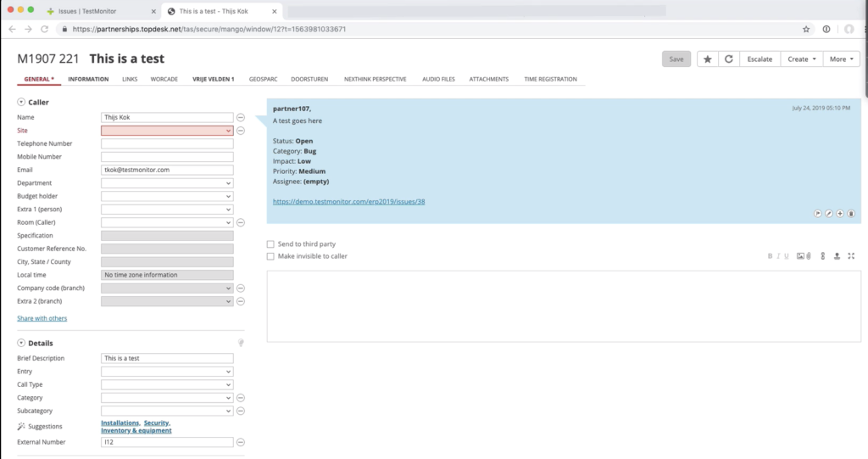Click the round icon next to External Number
Image resolution: width=868 pixels, height=459 pixels.
[x=240, y=442]
